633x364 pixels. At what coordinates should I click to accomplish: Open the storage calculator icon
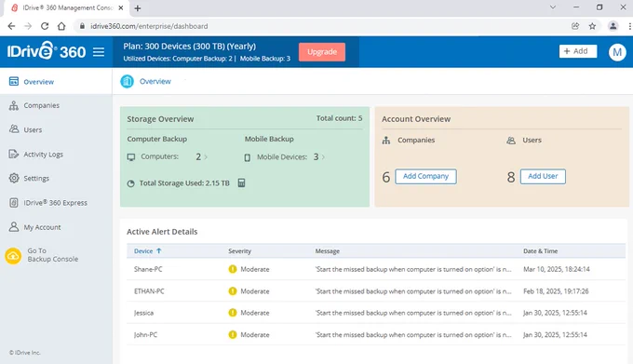[241, 182]
